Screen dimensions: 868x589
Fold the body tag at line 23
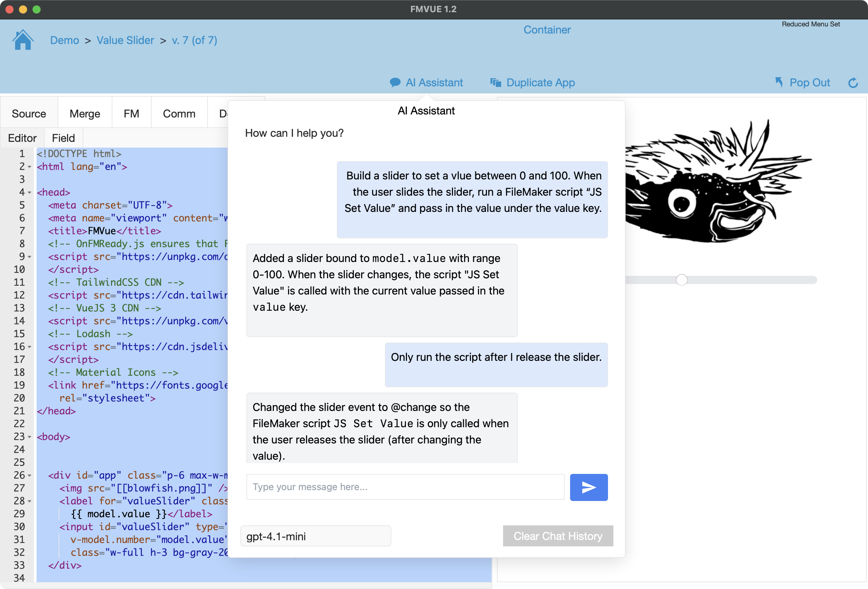(29, 437)
